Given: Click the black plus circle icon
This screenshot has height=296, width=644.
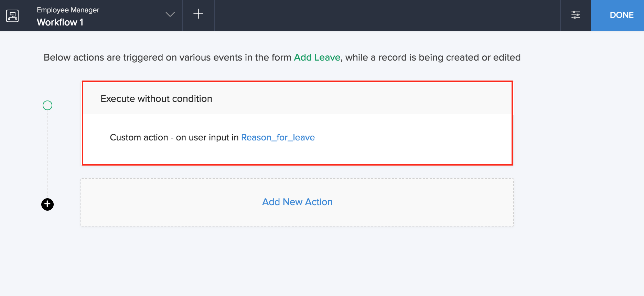Looking at the screenshot, I should (47, 204).
